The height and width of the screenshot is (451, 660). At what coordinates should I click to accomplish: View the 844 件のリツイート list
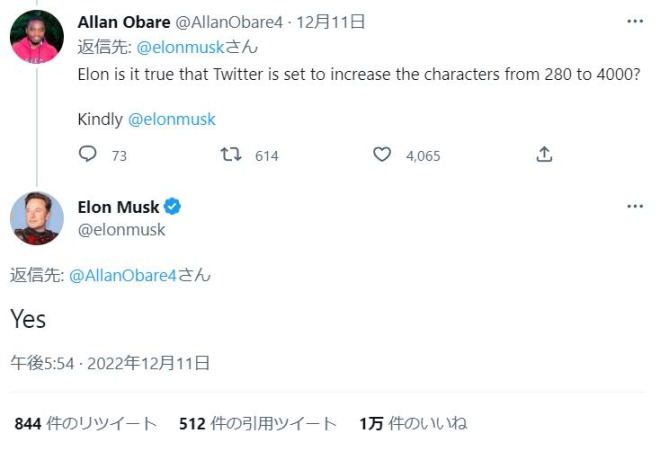pos(85,424)
